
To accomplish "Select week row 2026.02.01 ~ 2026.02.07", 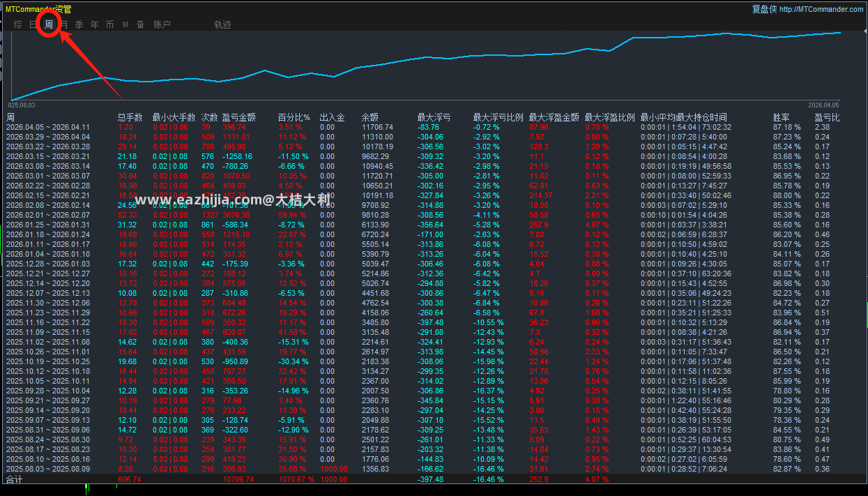I will pos(434,215).
